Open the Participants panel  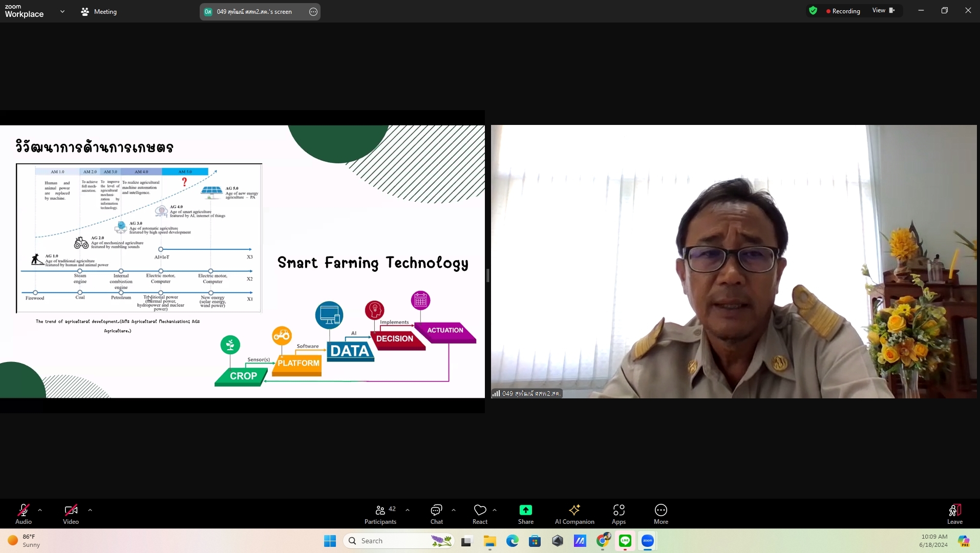[380, 514]
